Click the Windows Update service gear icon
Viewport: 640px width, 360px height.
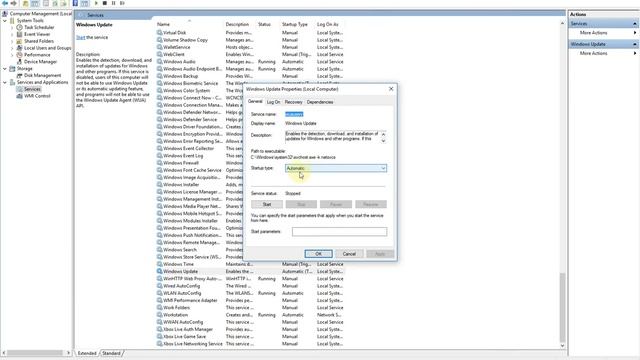pyautogui.click(x=160, y=271)
